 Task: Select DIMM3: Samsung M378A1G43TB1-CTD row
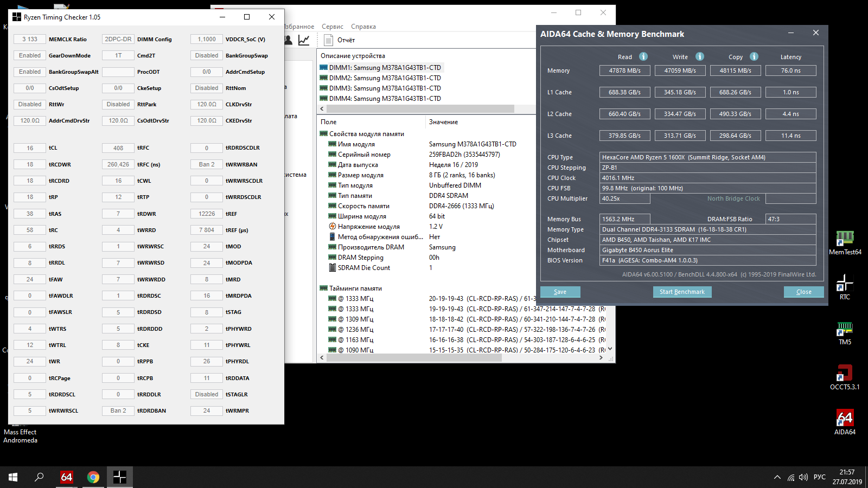[381, 88]
